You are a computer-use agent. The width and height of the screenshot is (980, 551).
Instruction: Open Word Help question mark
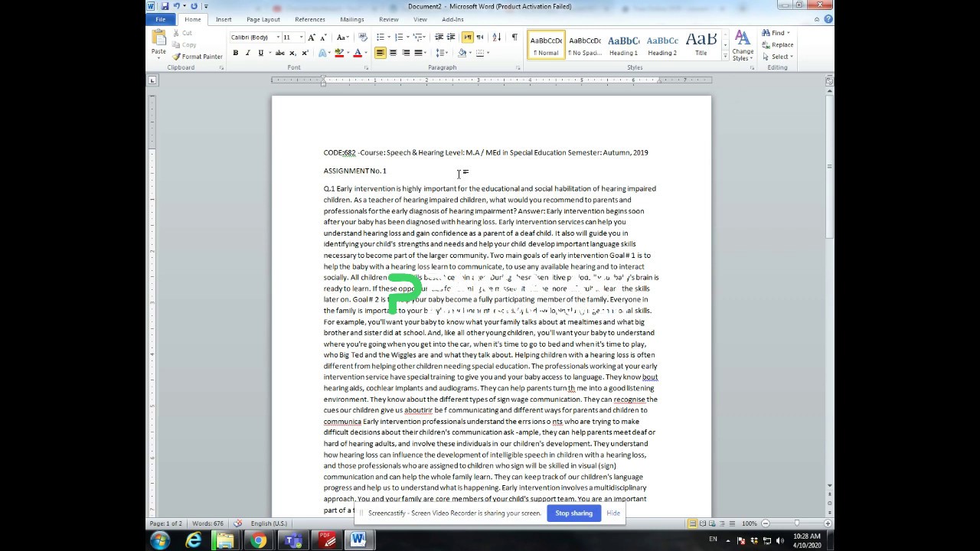(x=828, y=19)
